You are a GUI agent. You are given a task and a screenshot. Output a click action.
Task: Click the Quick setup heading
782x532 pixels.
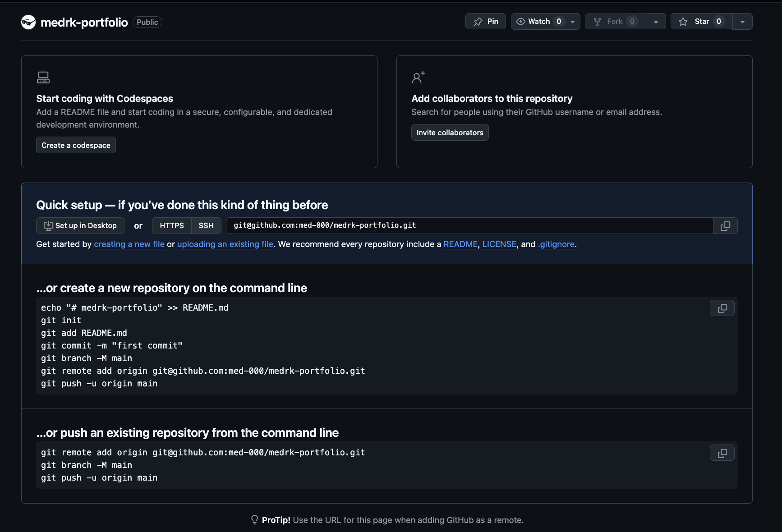click(x=182, y=205)
